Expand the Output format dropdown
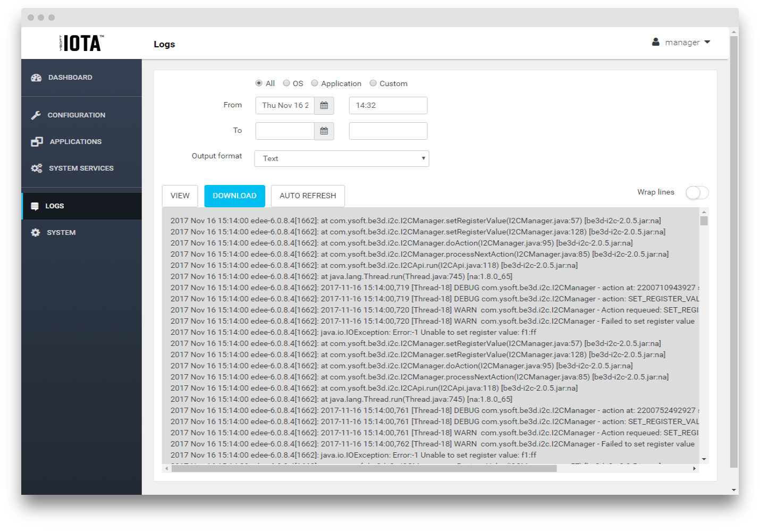The image size is (760, 532). click(x=341, y=158)
